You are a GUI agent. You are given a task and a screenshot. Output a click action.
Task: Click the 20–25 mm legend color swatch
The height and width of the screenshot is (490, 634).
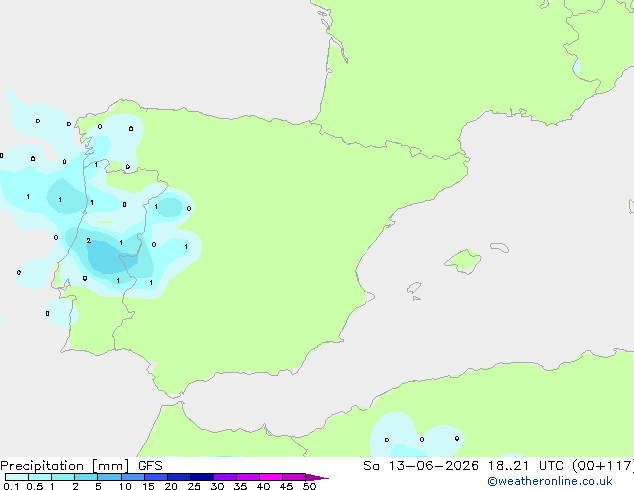pyautogui.click(x=179, y=477)
